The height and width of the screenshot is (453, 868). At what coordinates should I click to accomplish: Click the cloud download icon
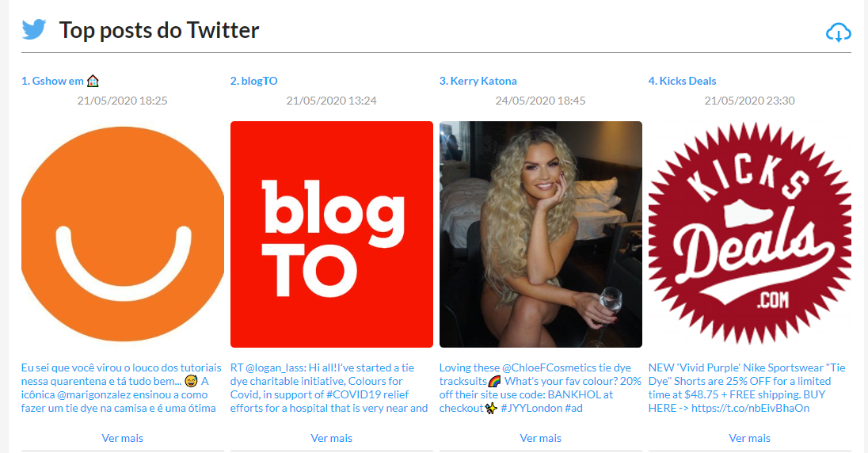tap(838, 32)
